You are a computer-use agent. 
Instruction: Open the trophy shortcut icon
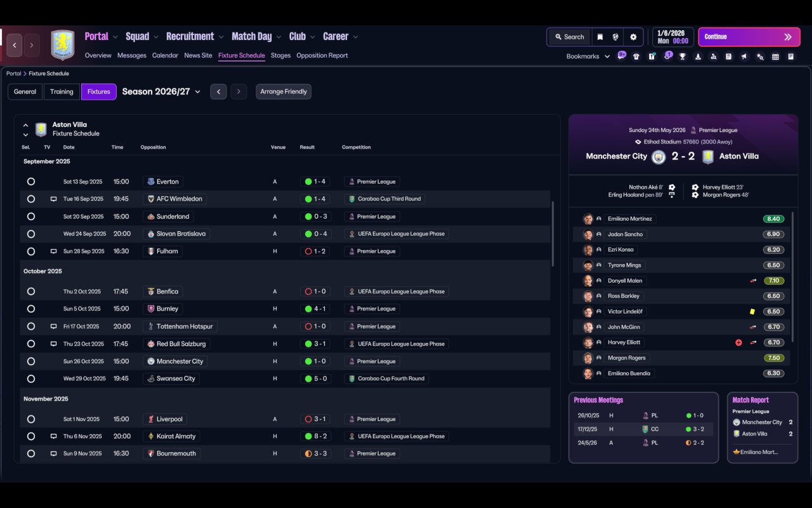click(683, 57)
